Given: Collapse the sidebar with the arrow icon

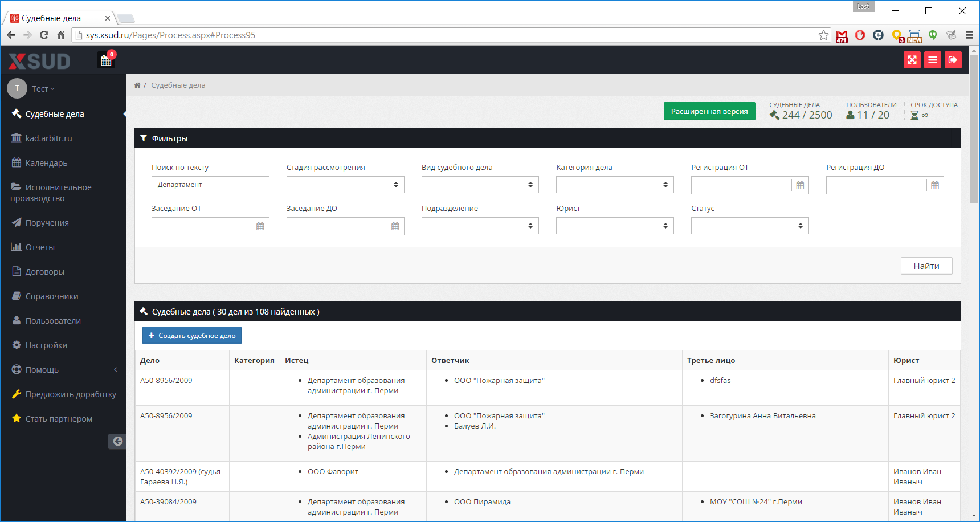Looking at the screenshot, I should tap(117, 441).
